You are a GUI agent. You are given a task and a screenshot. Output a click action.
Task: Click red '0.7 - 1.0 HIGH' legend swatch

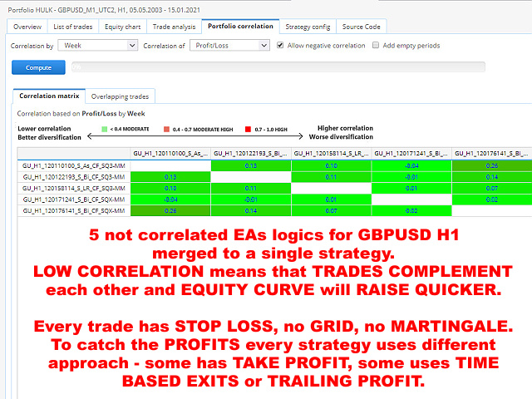(248, 129)
